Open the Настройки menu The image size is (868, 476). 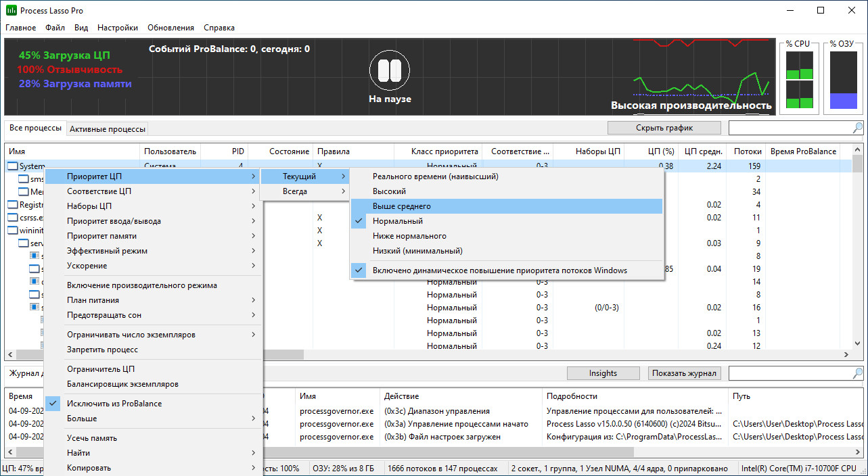click(118, 28)
